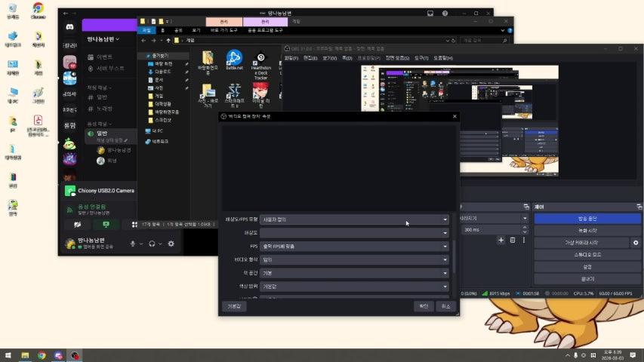Start recording in OBS controls
Screen dimensions: 644x362
[587, 231]
